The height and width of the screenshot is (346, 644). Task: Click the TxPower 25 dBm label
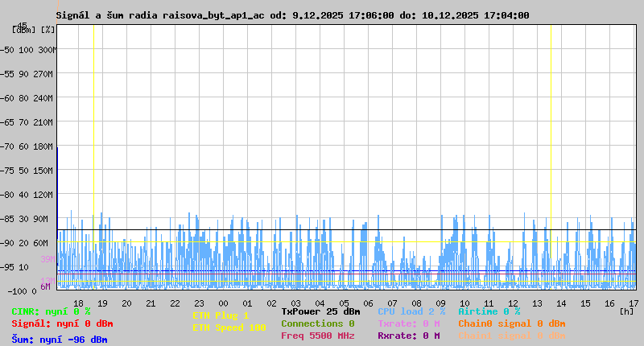[320, 311]
